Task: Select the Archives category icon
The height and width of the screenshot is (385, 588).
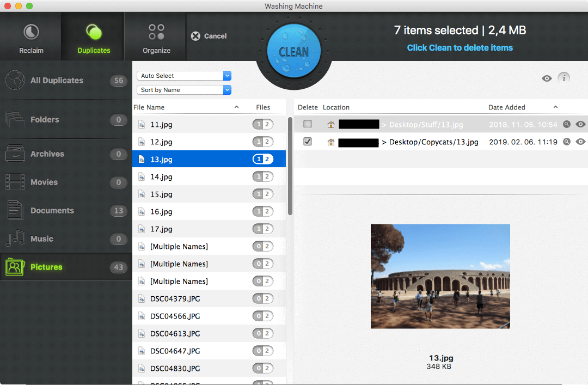Action: pos(15,154)
